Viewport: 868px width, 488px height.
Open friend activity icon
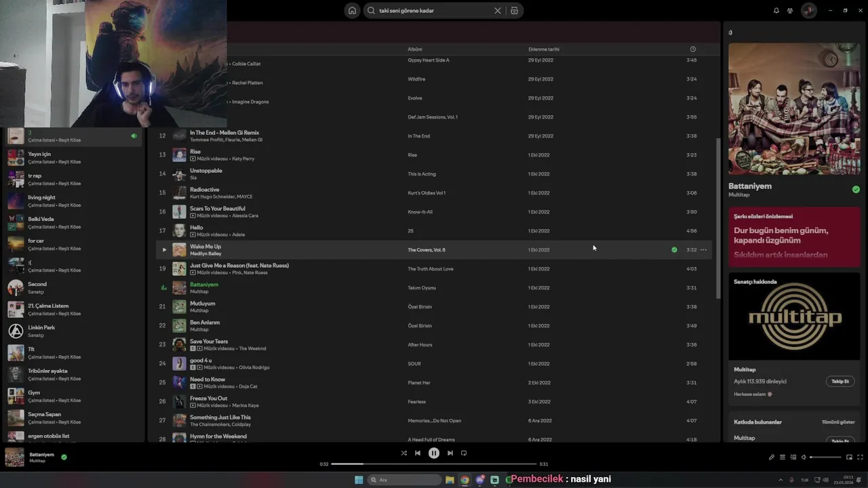pos(790,11)
